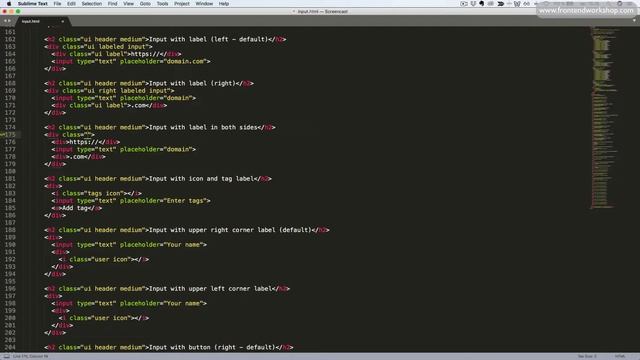Open the Apple menu
The width and height of the screenshot is (640, 360).
pos(9,4)
